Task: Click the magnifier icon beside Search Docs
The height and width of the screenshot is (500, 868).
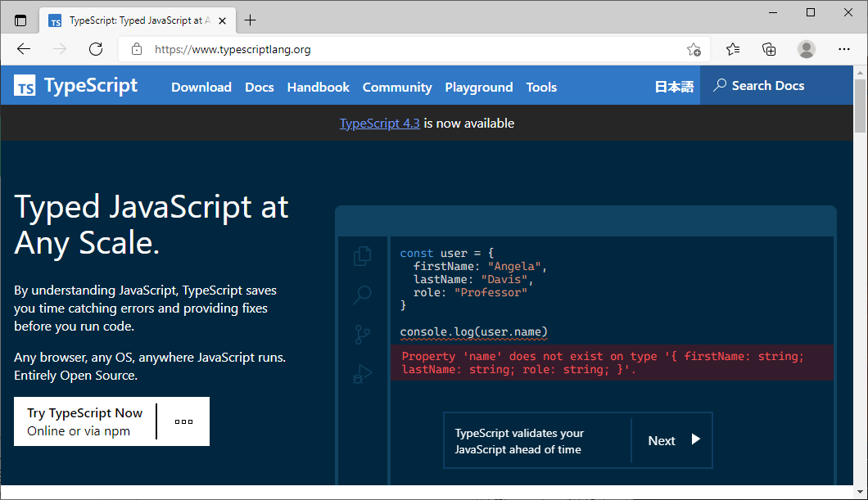Action: point(720,85)
